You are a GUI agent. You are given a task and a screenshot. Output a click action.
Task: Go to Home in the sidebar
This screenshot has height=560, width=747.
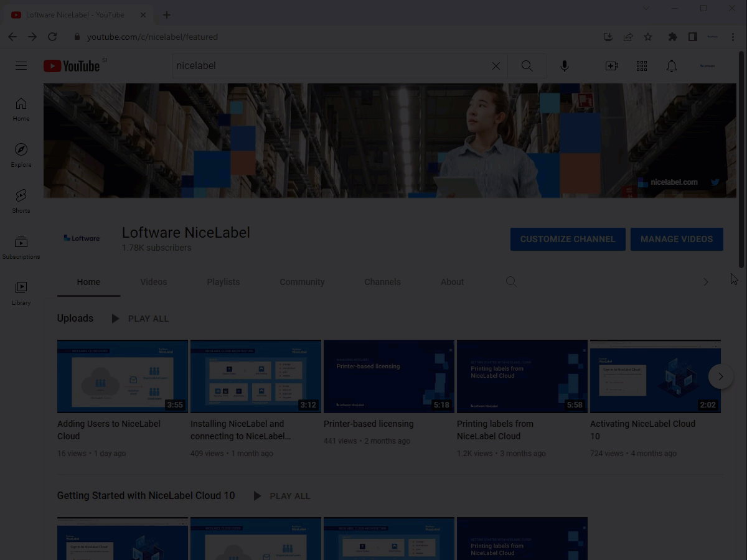click(x=21, y=109)
